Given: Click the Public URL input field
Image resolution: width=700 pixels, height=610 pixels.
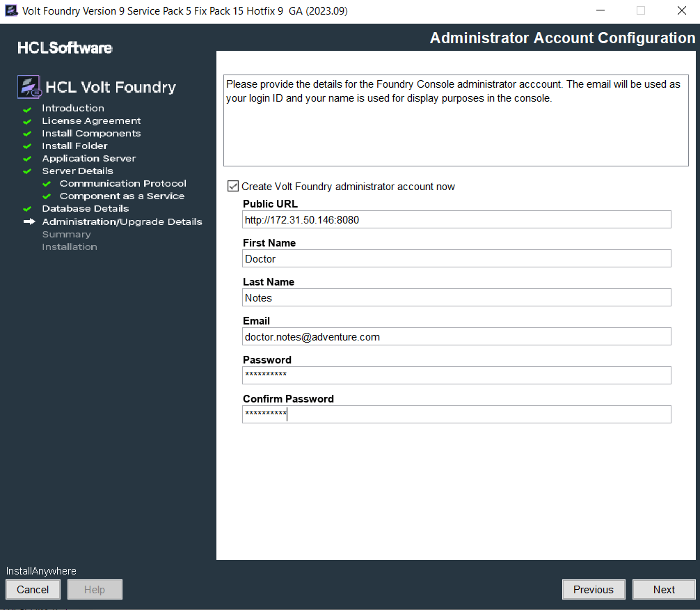Looking at the screenshot, I should [x=456, y=219].
